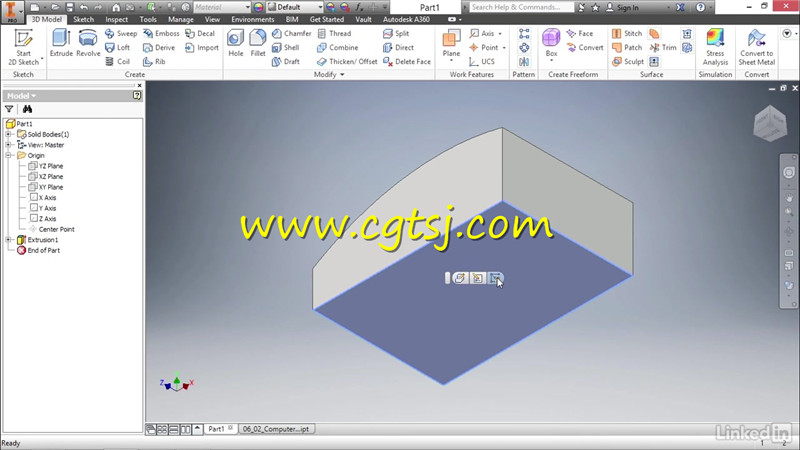Apply a Decal

click(200, 33)
